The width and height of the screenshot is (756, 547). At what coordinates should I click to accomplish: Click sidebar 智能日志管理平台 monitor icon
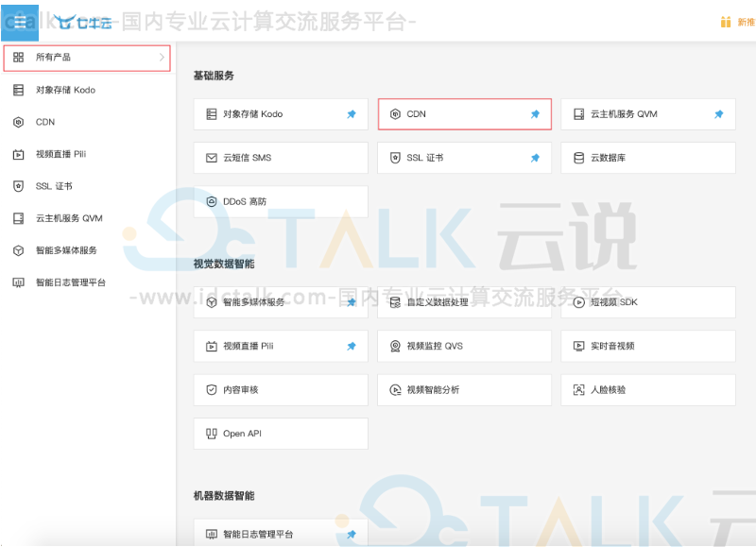point(18,282)
